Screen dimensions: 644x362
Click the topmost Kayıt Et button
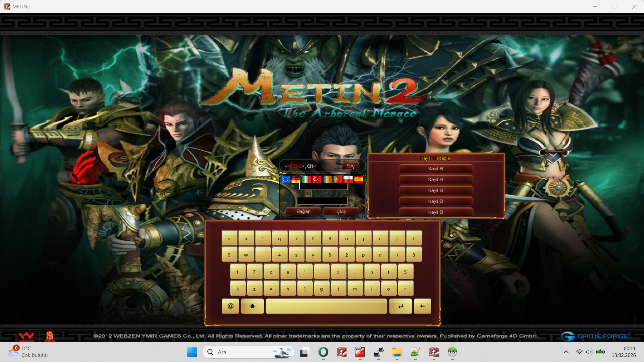click(x=436, y=169)
